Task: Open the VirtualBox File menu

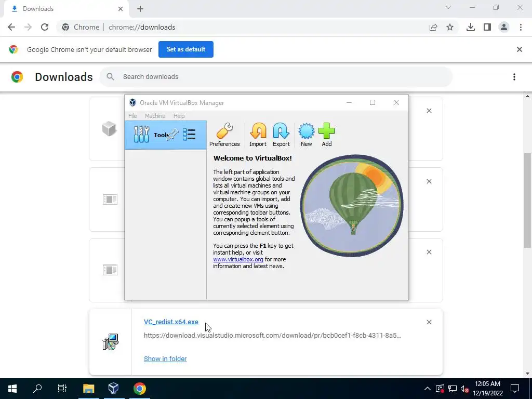Action: [132, 116]
